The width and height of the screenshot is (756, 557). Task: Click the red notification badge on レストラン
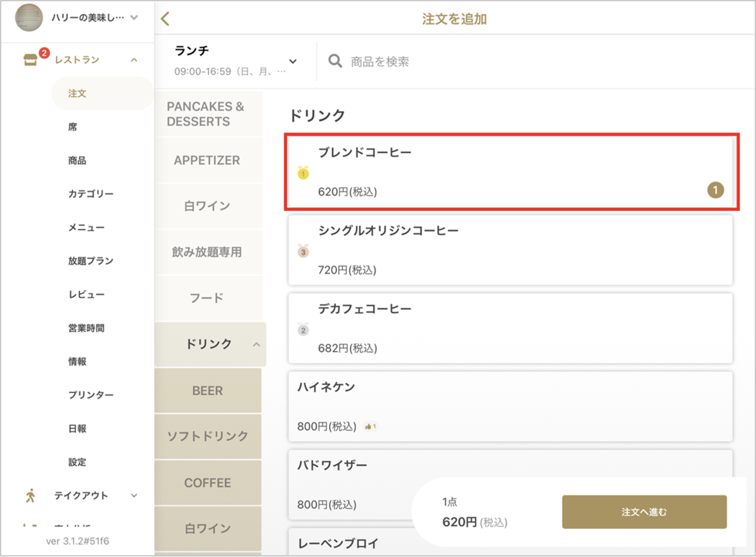(x=45, y=53)
